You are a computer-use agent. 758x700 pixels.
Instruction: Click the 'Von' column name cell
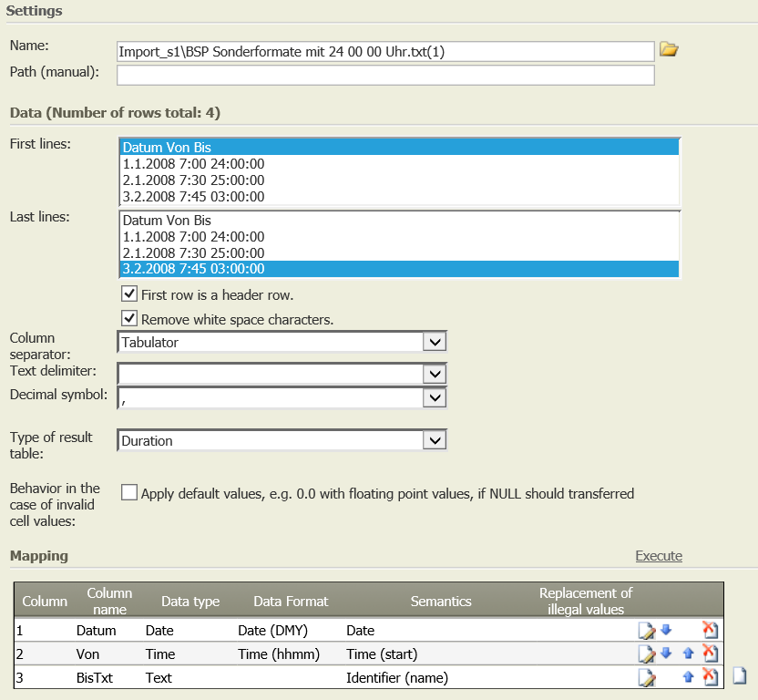pos(87,654)
